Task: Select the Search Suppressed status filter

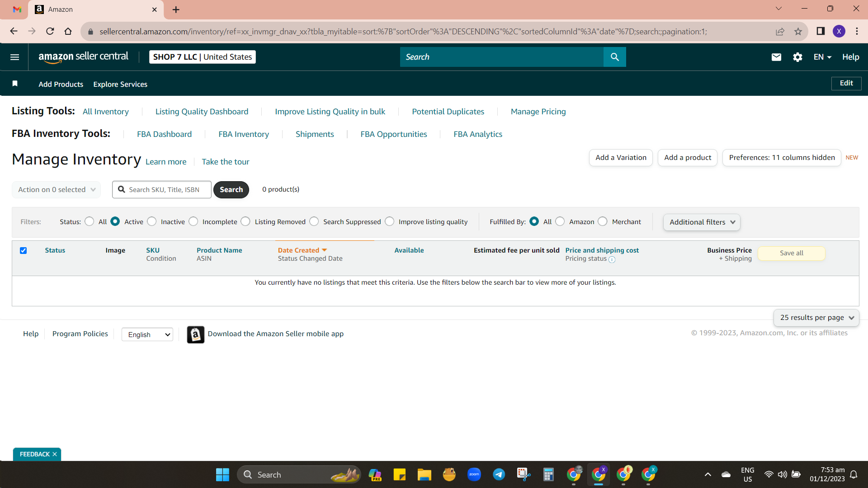Action: point(314,221)
